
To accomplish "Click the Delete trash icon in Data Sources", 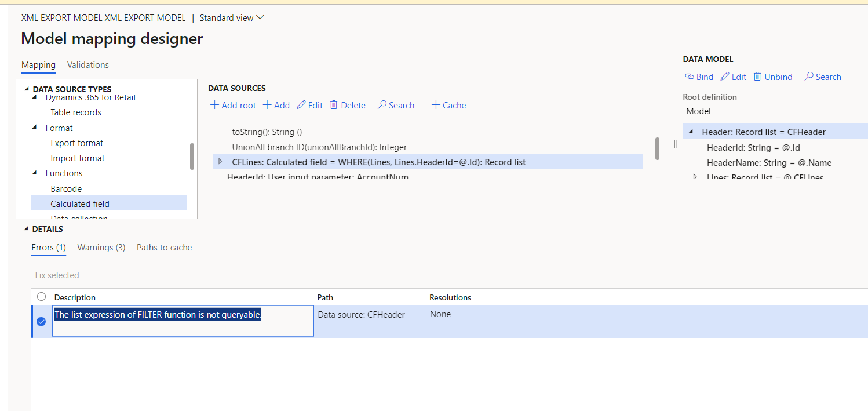I will (334, 105).
